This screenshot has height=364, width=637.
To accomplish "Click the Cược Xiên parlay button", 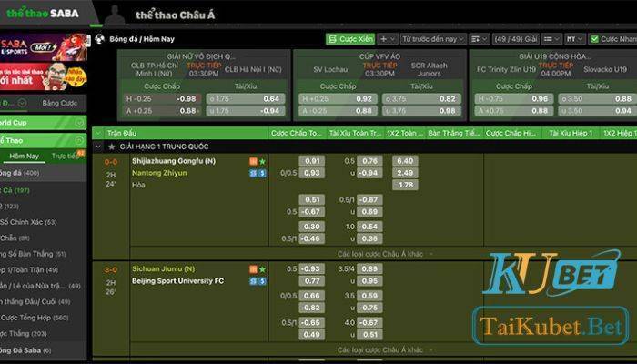I will point(350,39).
